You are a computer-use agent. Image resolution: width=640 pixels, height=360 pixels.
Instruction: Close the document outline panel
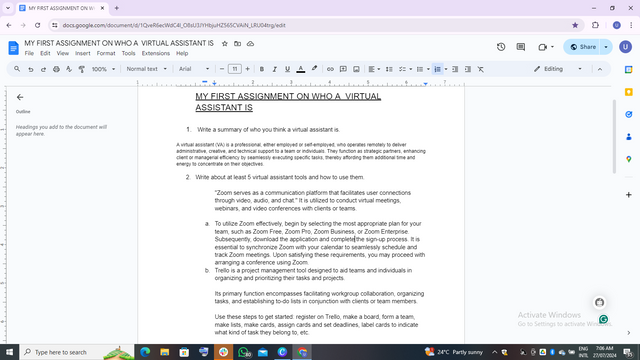20,97
